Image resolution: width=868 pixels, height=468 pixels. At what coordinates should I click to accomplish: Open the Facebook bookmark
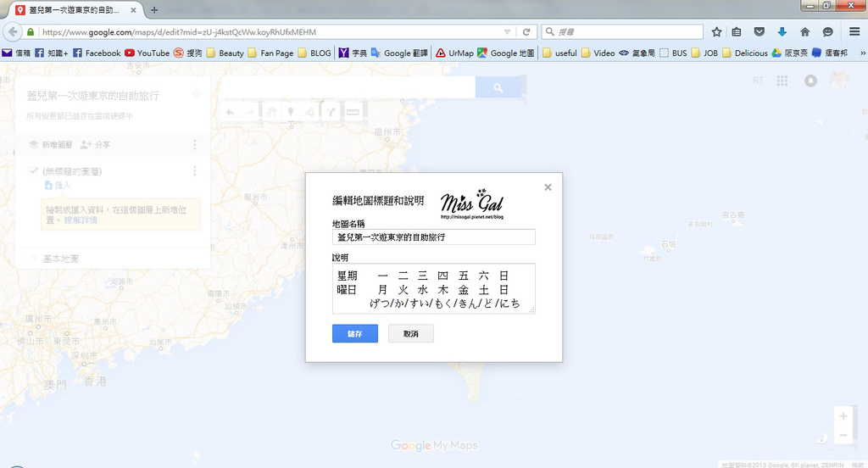tap(97, 53)
